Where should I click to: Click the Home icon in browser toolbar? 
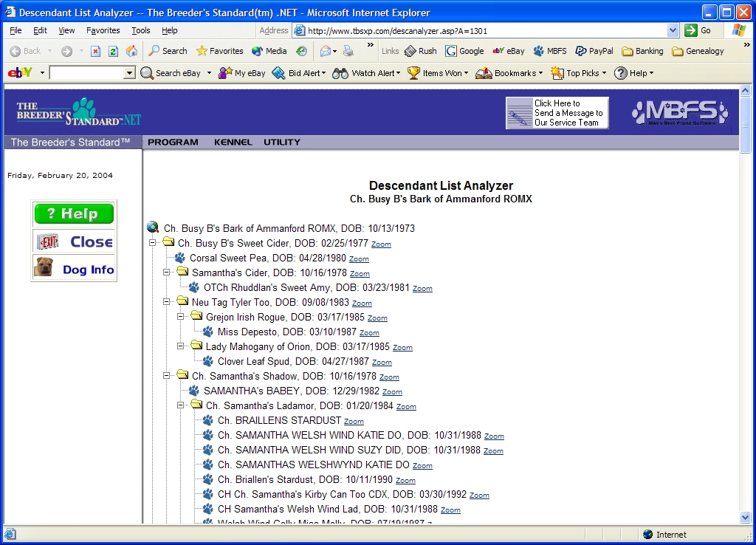pos(131,51)
